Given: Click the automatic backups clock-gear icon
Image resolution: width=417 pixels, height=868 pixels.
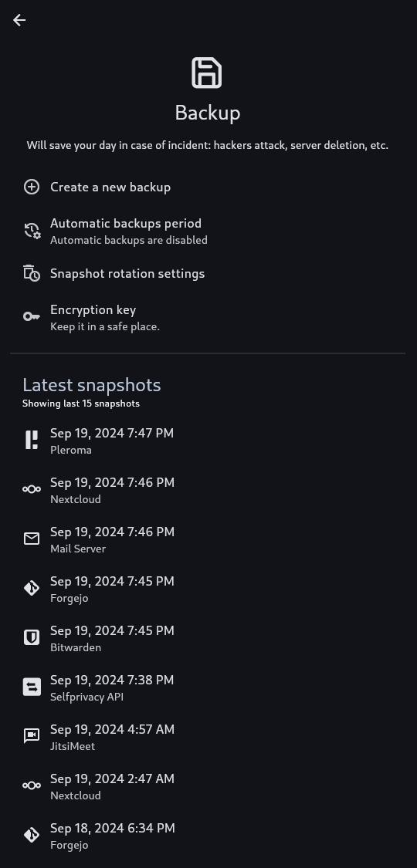Looking at the screenshot, I should [x=32, y=231].
